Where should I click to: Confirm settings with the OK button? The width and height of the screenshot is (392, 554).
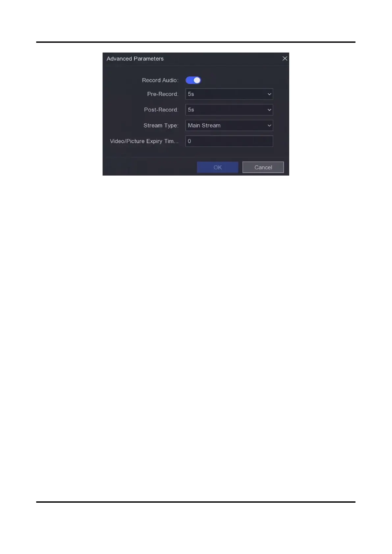click(218, 167)
